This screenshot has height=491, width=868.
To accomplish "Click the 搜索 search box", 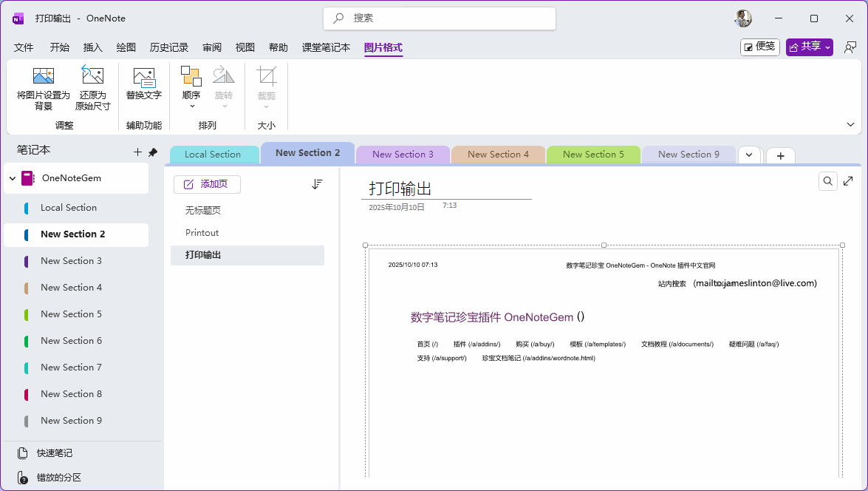I will click(x=440, y=18).
